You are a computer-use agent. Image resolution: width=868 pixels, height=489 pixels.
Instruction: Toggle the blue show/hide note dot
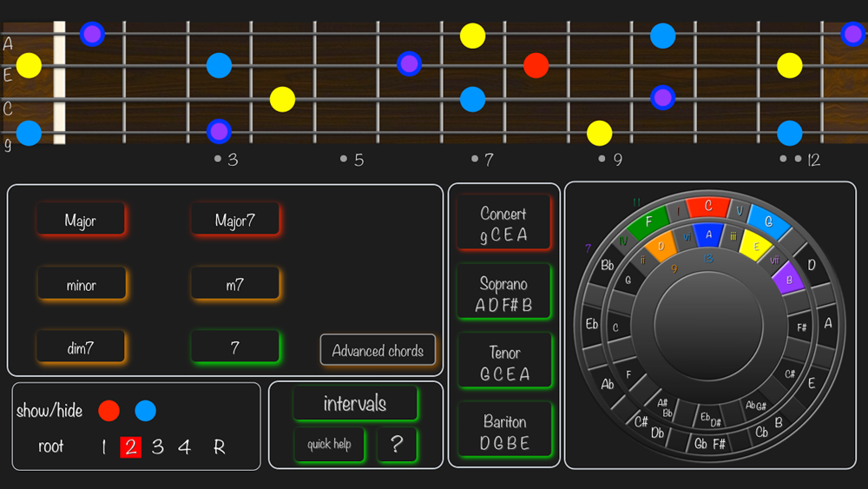(145, 411)
